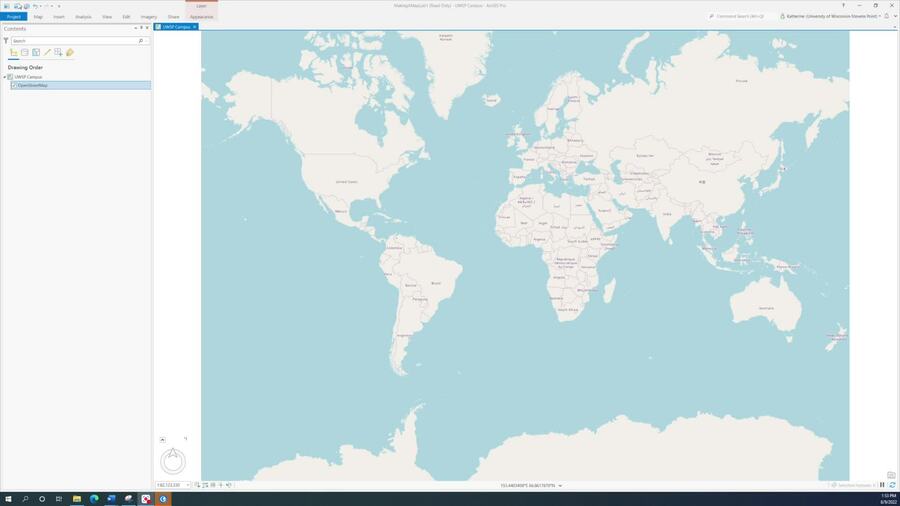900x506 pixels.
Task: Select List By Selection icon
Action: 36,52
